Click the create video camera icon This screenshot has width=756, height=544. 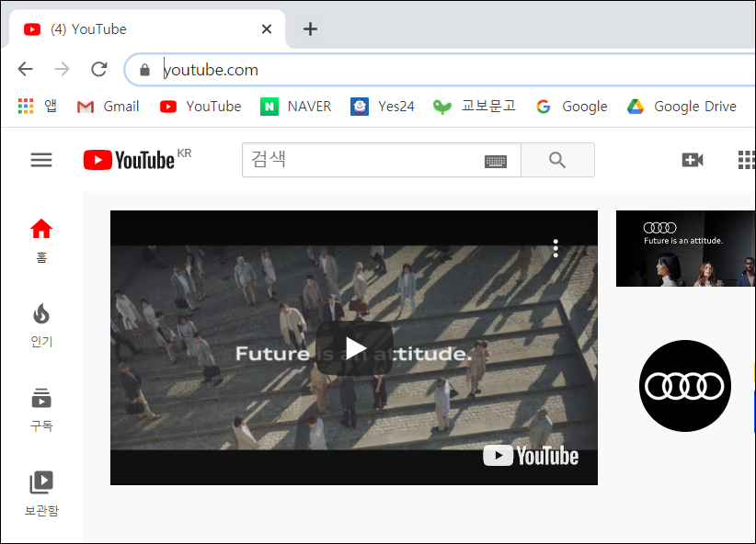[693, 160]
